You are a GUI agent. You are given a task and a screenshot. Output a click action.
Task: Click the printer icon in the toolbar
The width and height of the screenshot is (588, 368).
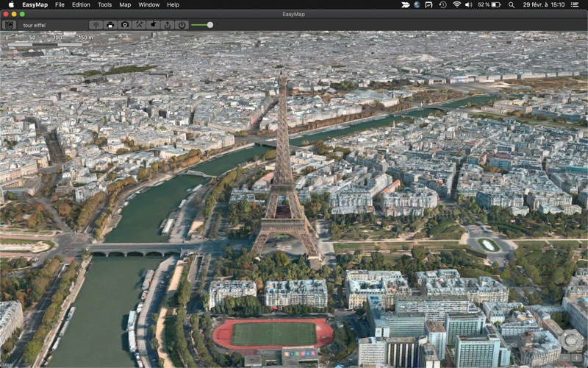point(110,25)
